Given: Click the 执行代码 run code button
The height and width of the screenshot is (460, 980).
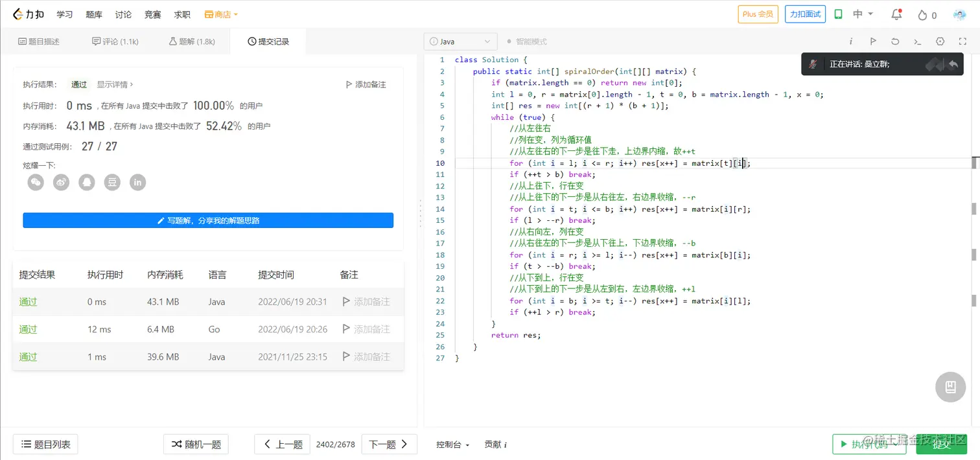Looking at the screenshot, I should coord(869,444).
